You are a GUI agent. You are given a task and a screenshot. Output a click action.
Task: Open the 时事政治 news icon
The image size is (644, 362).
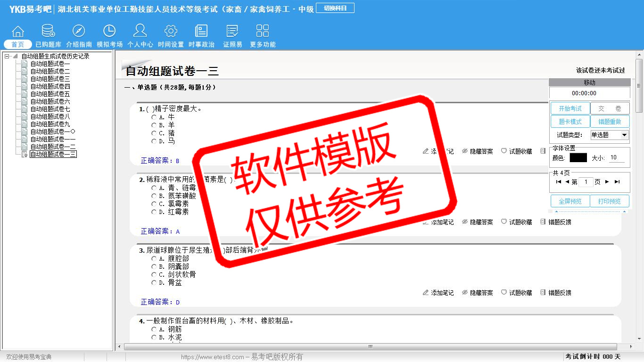click(201, 32)
